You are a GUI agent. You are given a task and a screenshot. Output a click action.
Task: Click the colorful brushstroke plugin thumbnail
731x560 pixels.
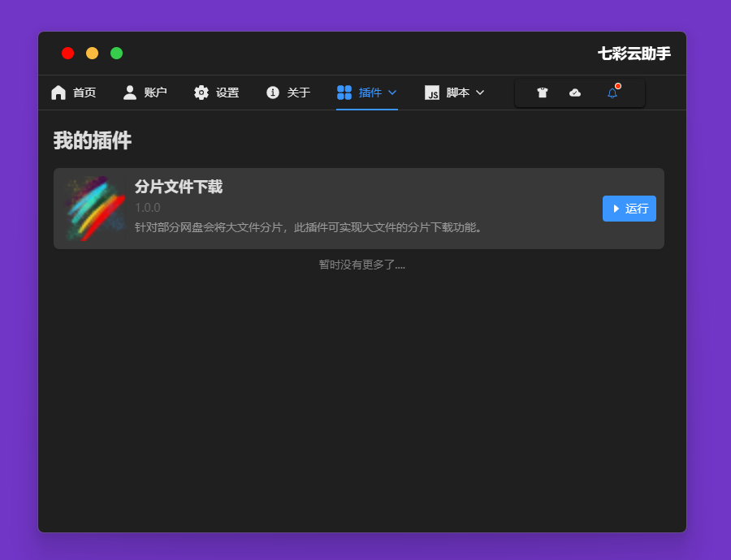(95, 209)
